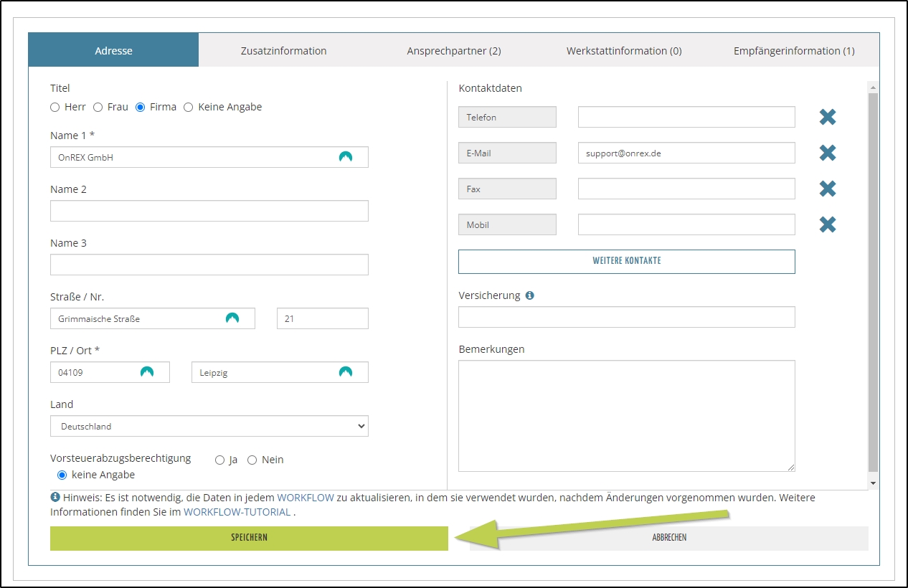Image resolution: width=908 pixels, height=588 pixels.
Task: Save the address with Speichern
Action: pyautogui.click(x=249, y=538)
